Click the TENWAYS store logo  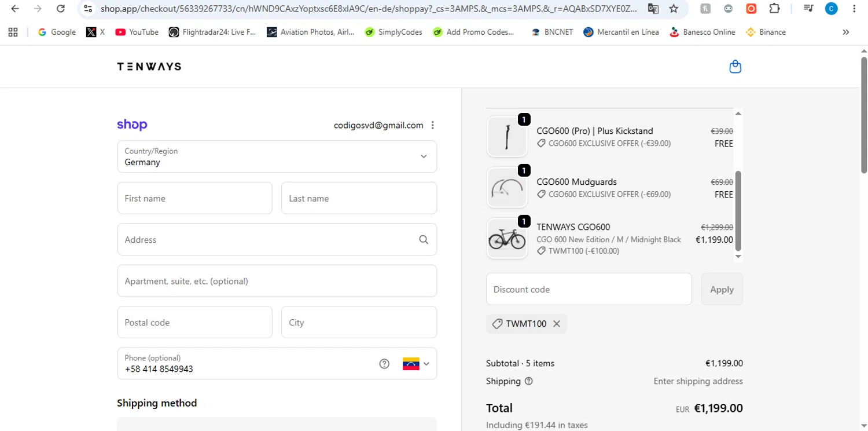pyautogui.click(x=149, y=67)
